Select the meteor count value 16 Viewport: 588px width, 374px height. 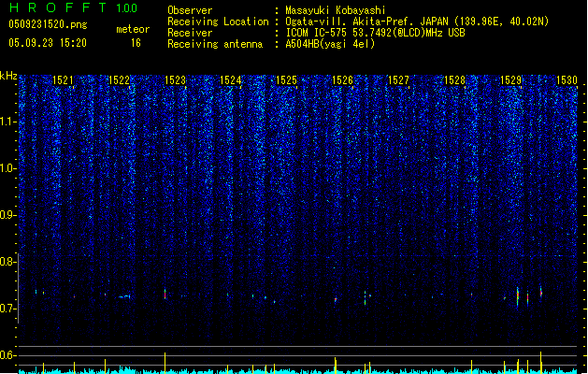point(136,43)
